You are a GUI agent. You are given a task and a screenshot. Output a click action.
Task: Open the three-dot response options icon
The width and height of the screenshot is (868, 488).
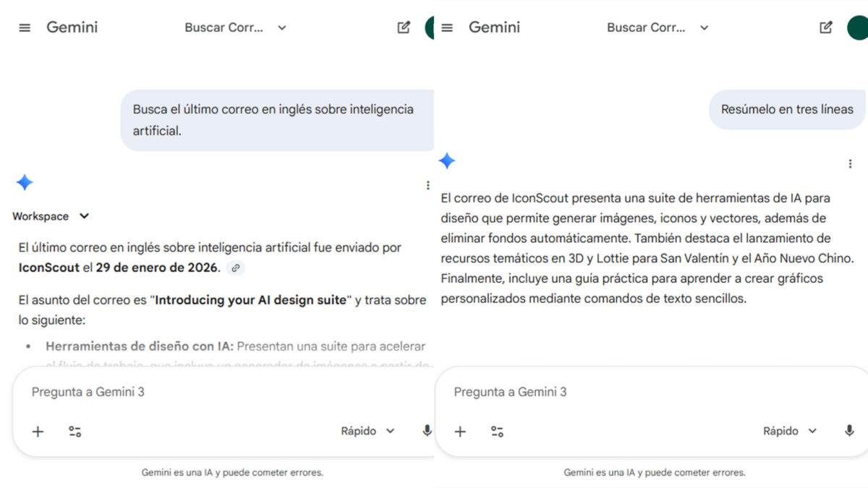pos(427,184)
